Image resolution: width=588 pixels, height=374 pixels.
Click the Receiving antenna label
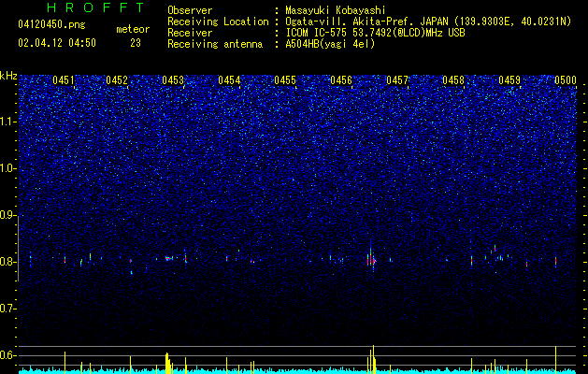click(x=215, y=44)
